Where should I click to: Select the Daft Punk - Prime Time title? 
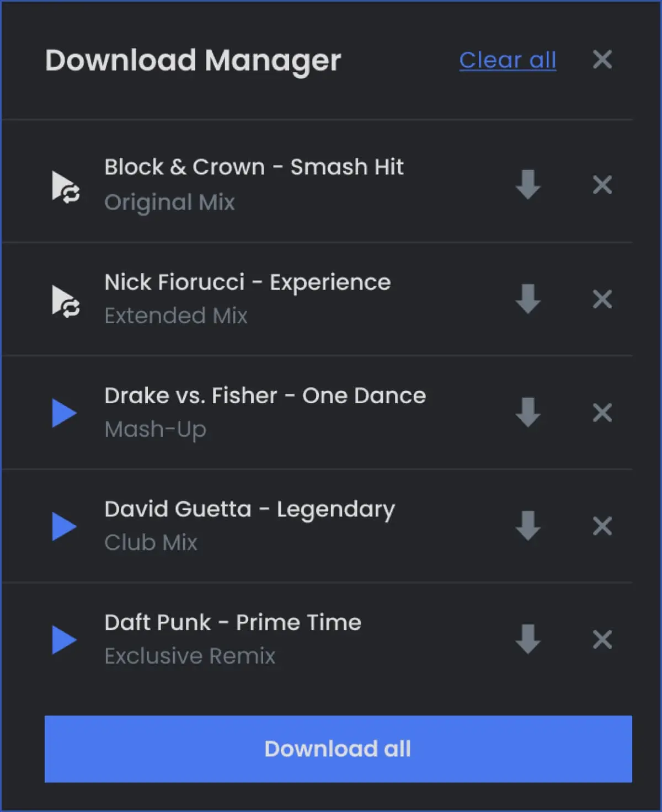pyautogui.click(x=233, y=622)
